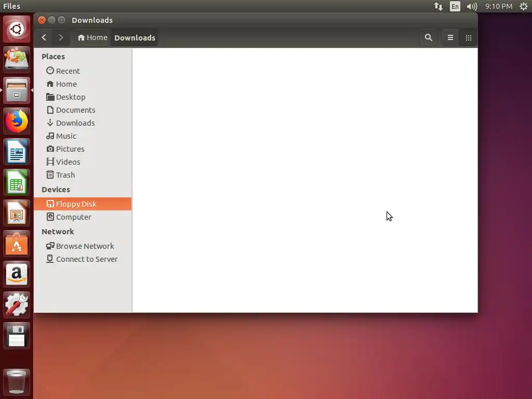532x399 pixels.
Task: Open the Pictures folder in sidebar
Action: coord(83,149)
